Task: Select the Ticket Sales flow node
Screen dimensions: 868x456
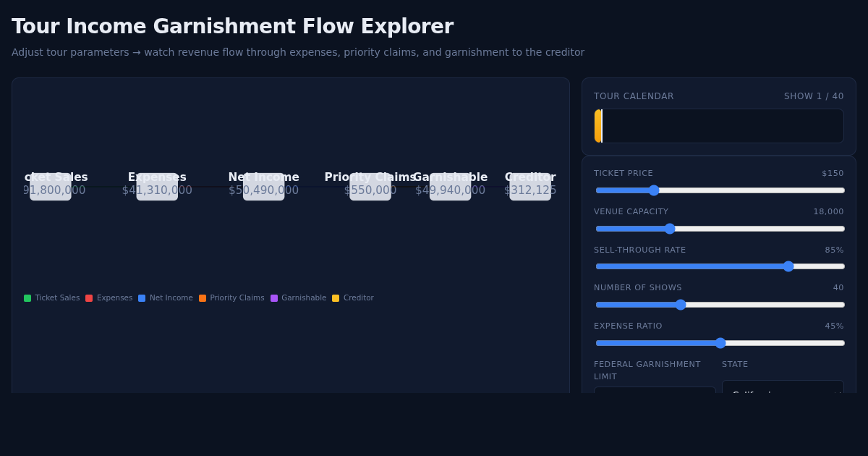Action: point(51,187)
